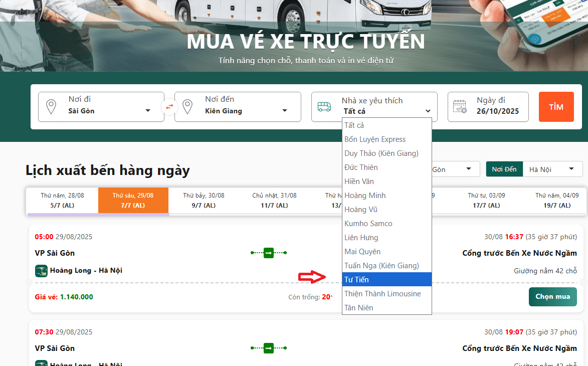Click the green route arrow icon in 07:30 trip
This screenshot has height=366, width=588.
(x=269, y=348)
